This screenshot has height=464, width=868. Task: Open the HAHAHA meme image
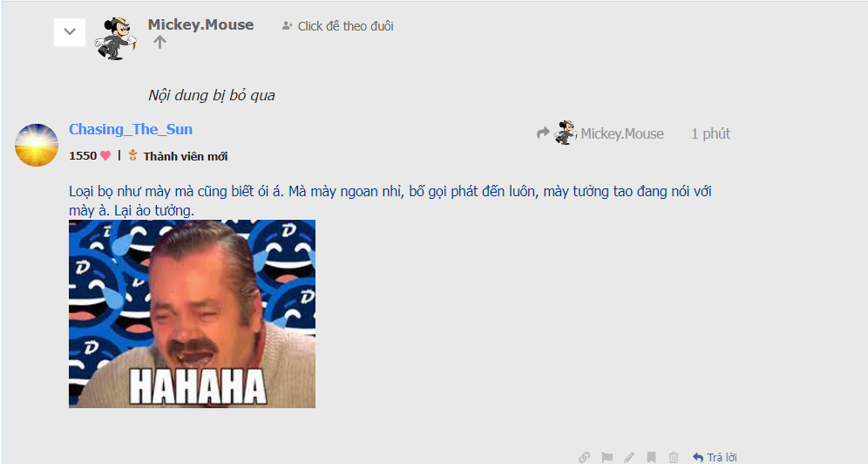[192, 314]
